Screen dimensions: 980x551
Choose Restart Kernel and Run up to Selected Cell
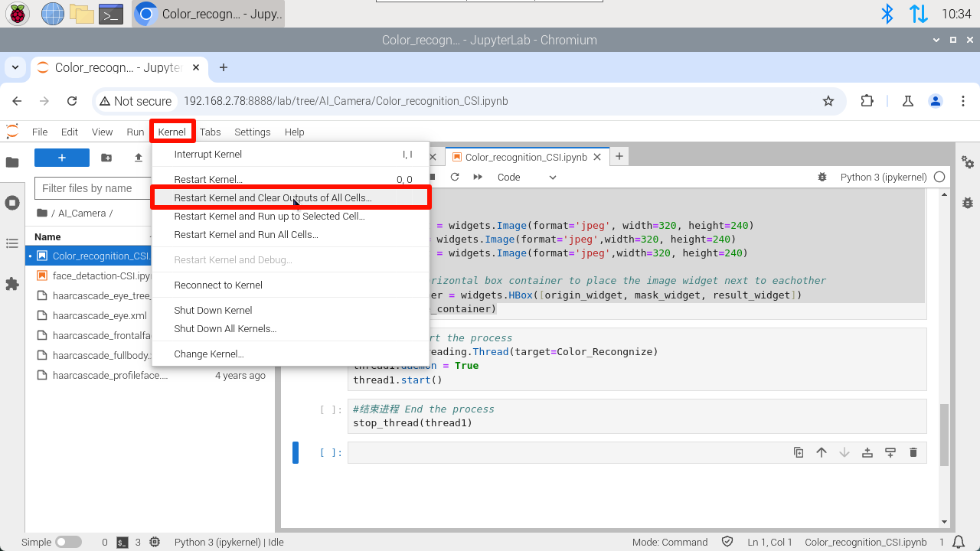point(290,216)
